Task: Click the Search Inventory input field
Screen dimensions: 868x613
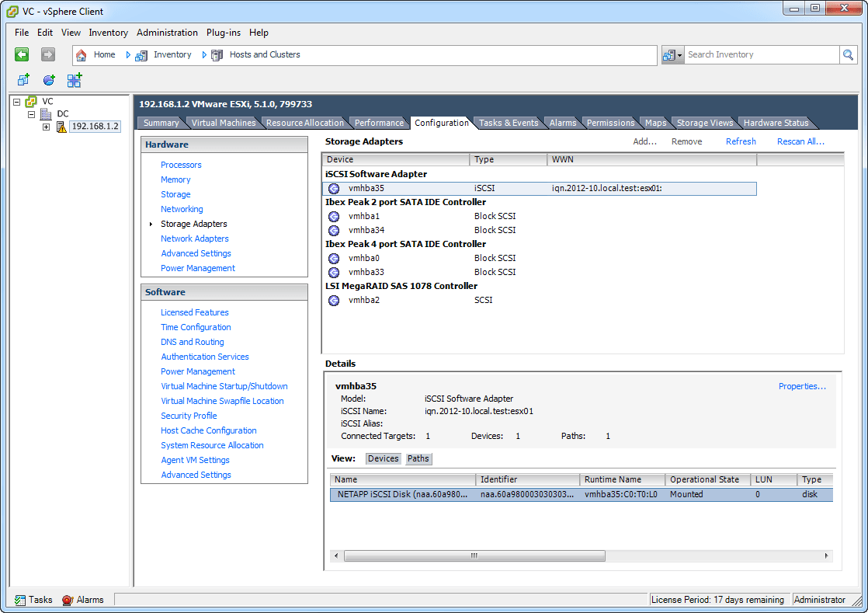Action: (762, 55)
